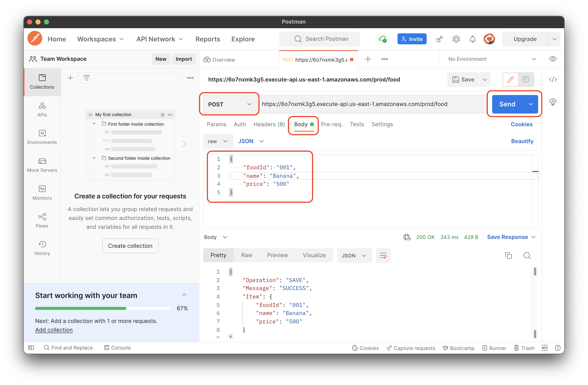
Task: Click the collections filter icon
Action: [86, 78]
